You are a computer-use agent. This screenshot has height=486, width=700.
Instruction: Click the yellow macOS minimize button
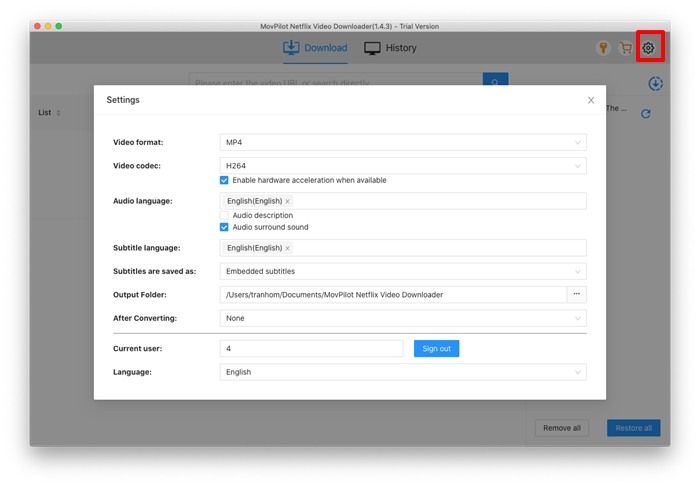(48, 26)
